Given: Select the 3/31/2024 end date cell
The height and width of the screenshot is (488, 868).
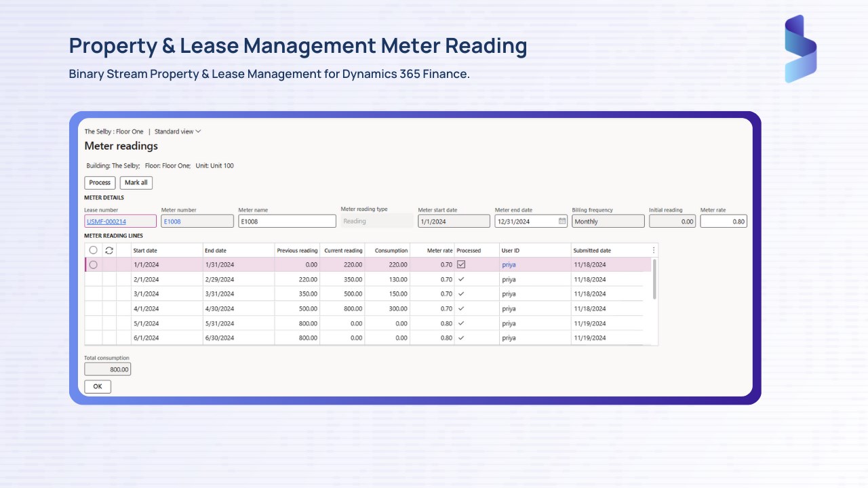Looking at the screenshot, I should click(239, 294).
